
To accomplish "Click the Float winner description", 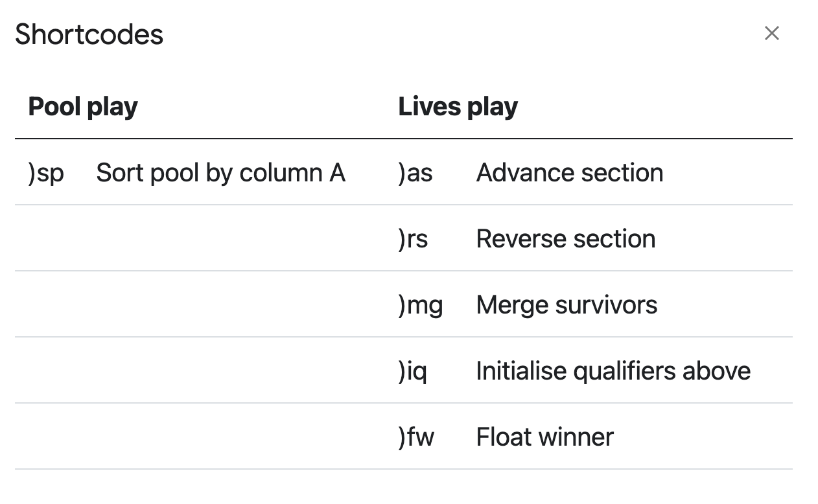I will [x=544, y=437].
